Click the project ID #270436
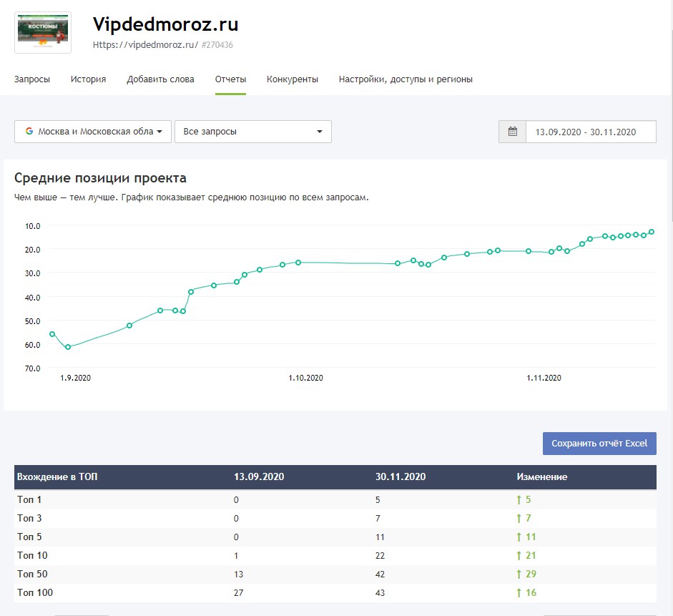Image resolution: width=673 pixels, height=616 pixels. 217,44
